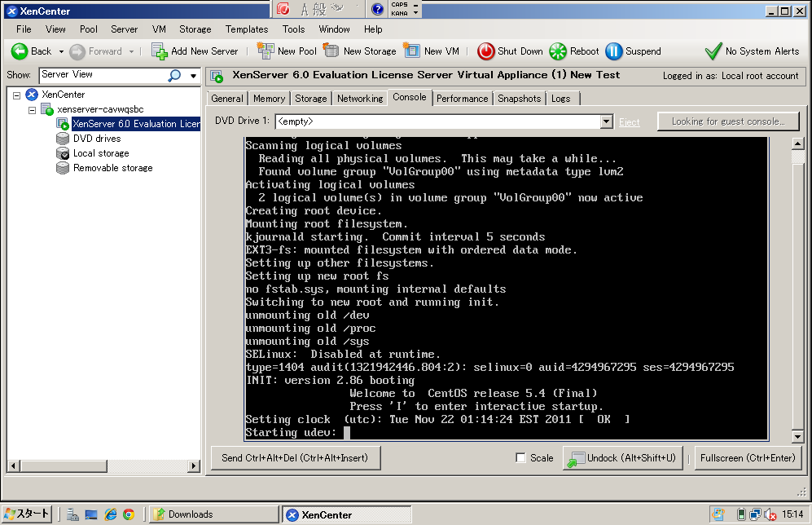The width and height of the screenshot is (812, 525).
Task: Click the Downloads taskbar button
Action: point(214,514)
